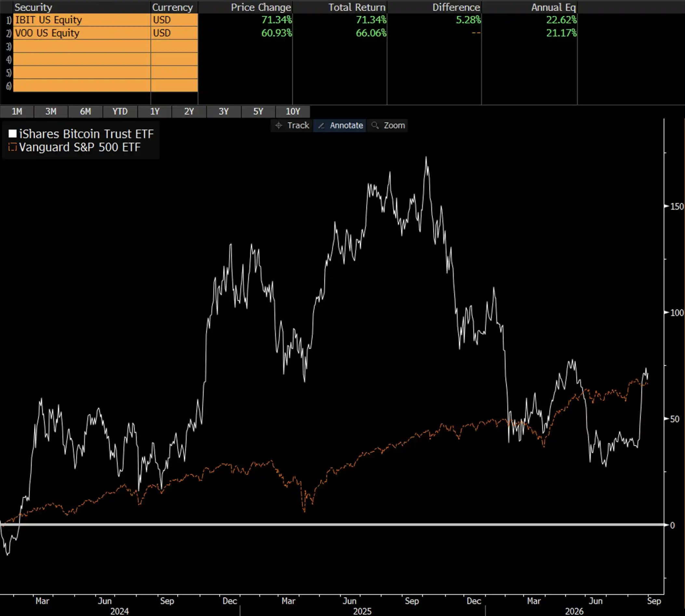Edit the IBIT US Equity security field
This screenshot has height=616, width=685.
82,20
